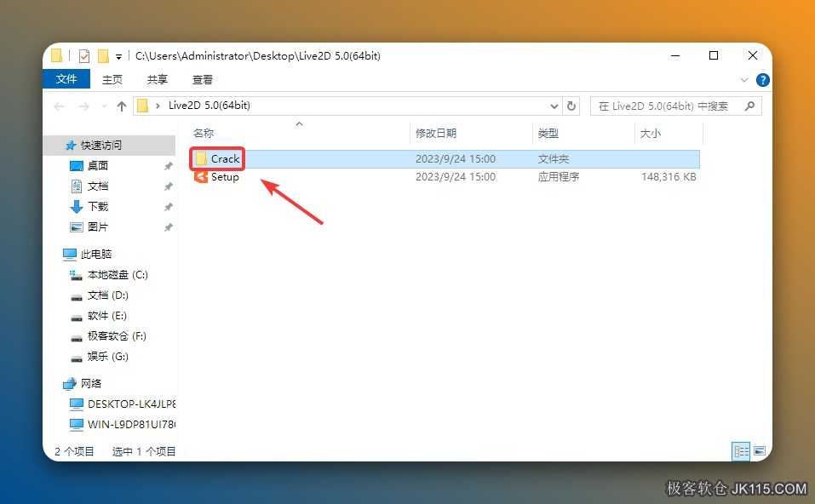Open 极客软仓 (F:) drive
Viewport: 815px width, 504px height.
pyautogui.click(x=117, y=336)
